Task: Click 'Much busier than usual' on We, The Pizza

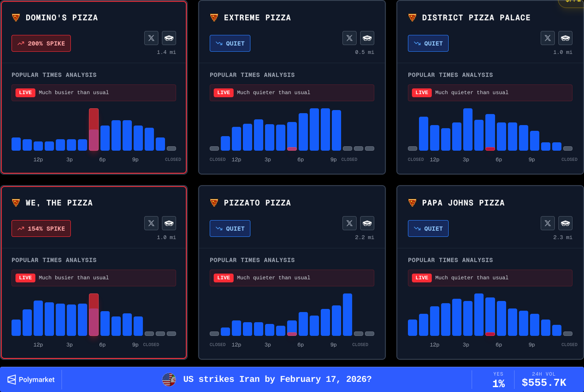Action: 74,278
